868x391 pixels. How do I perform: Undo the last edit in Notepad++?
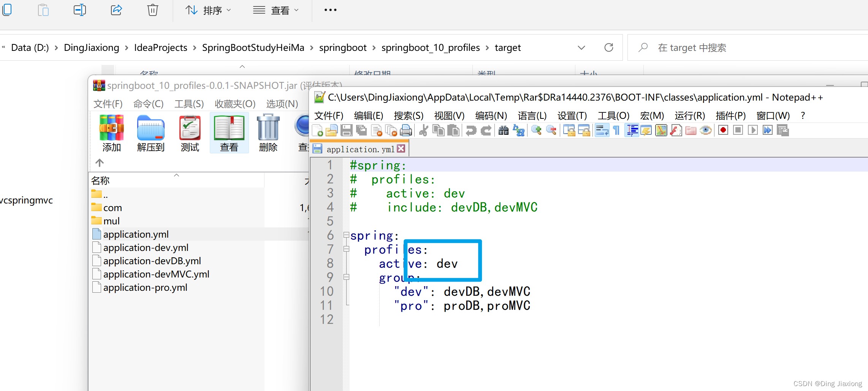click(x=471, y=131)
